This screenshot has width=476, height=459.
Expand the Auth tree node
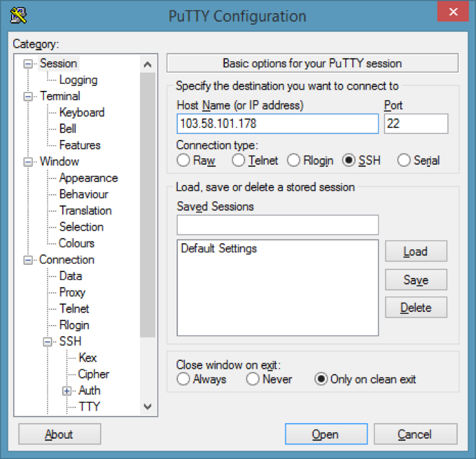[x=67, y=391]
